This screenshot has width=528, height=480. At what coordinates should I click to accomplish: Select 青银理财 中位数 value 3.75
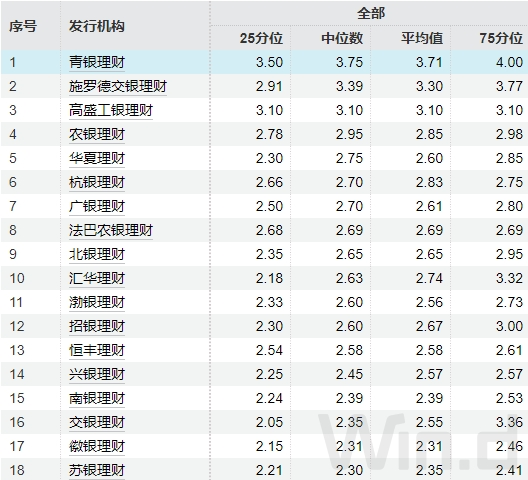click(x=350, y=62)
